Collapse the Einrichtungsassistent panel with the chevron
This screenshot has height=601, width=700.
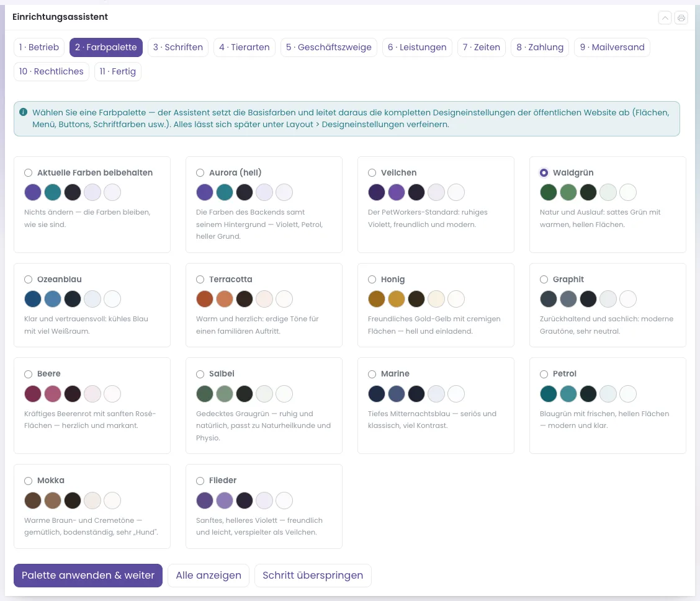pos(665,18)
